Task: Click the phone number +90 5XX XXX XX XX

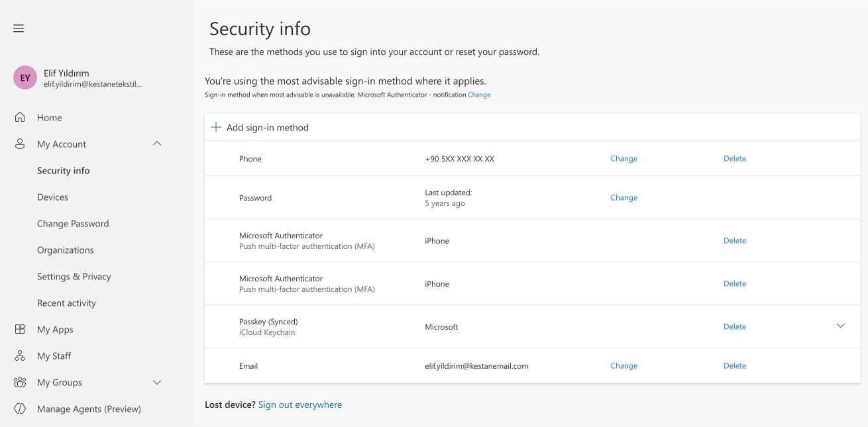Action: click(x=459, y=159)
